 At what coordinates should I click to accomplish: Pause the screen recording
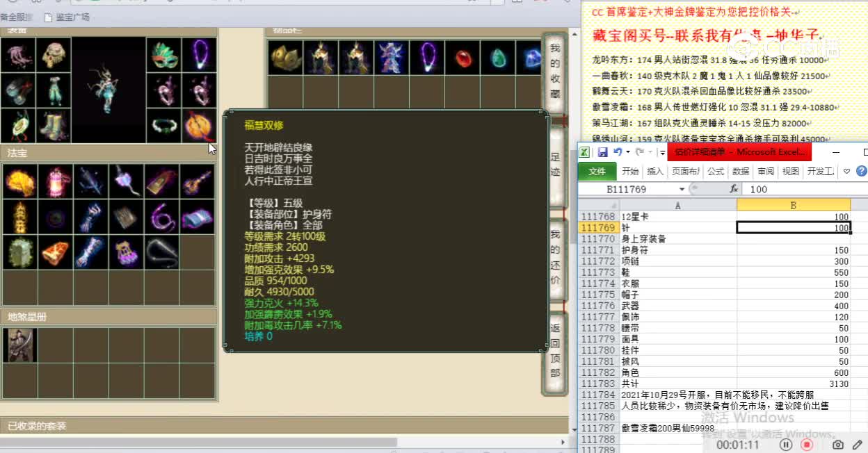[x=786, y=445]
